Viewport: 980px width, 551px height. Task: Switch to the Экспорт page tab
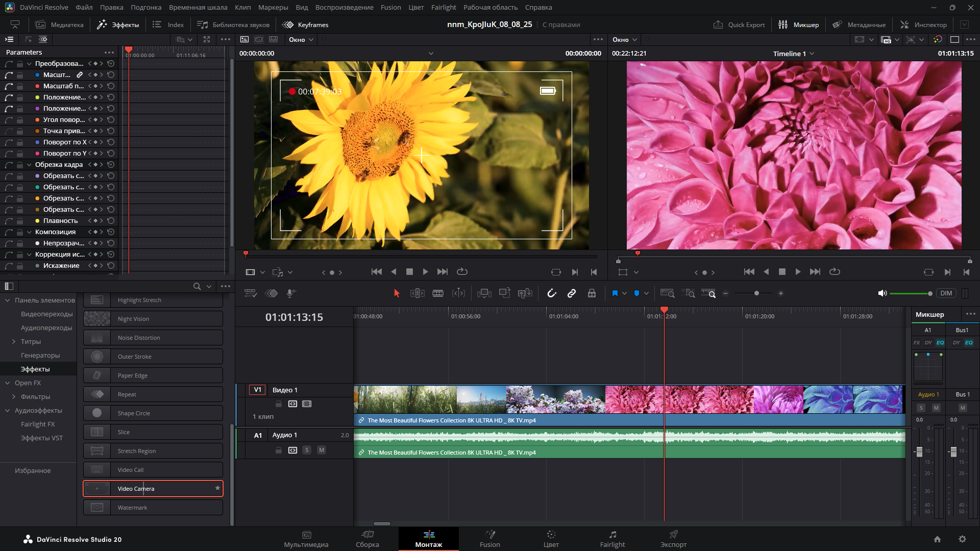[674, 539]
